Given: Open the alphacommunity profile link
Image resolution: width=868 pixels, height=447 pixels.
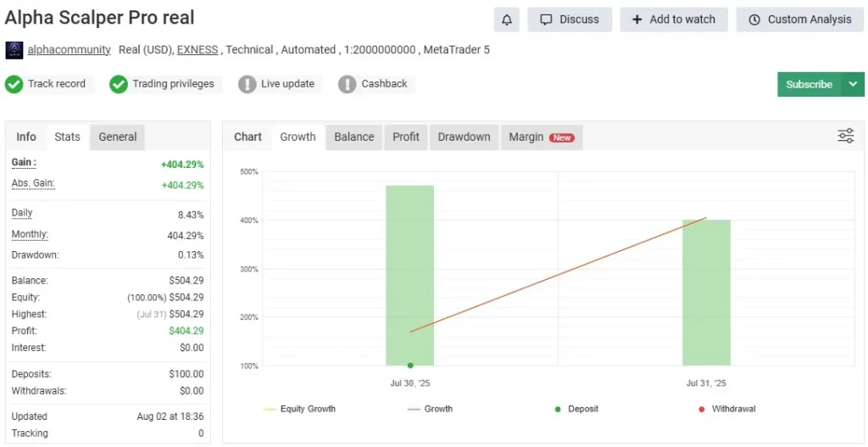Looking at the screenshot, I should tap(70, 50).
